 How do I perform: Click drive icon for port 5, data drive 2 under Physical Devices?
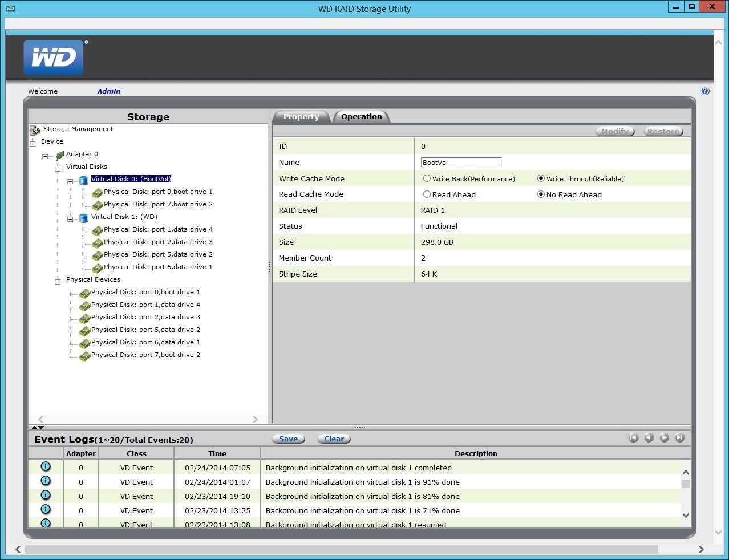coord(84,331)
